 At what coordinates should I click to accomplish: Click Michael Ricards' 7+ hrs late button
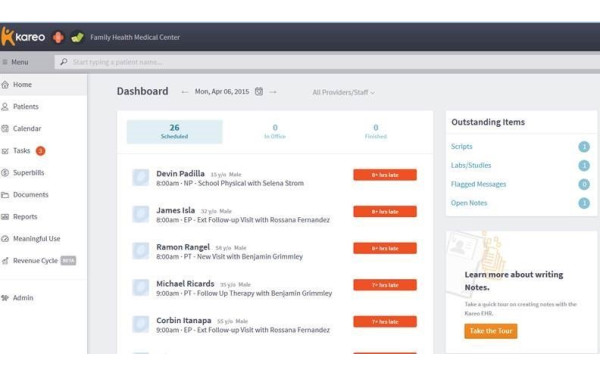pyautogui.click(x=385, y=285)
